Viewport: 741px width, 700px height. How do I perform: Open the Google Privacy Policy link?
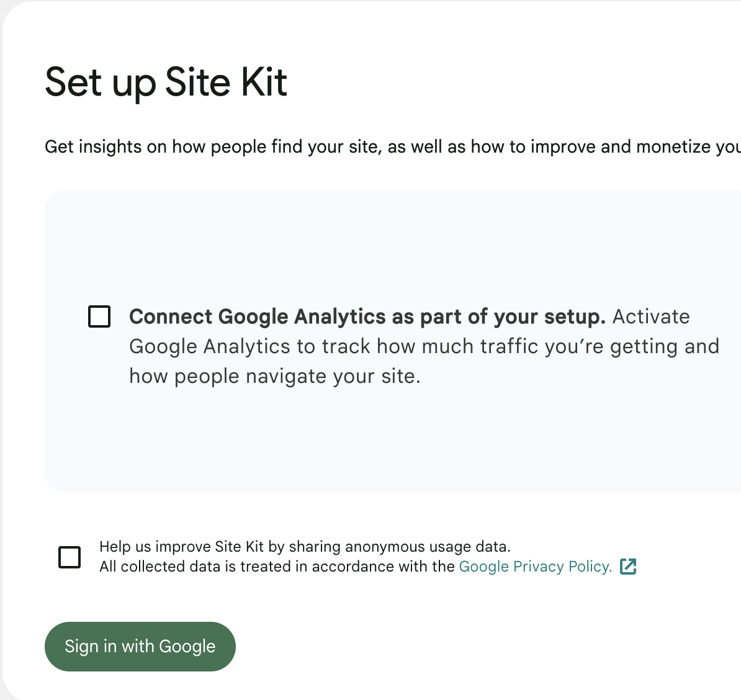(535, 567)
